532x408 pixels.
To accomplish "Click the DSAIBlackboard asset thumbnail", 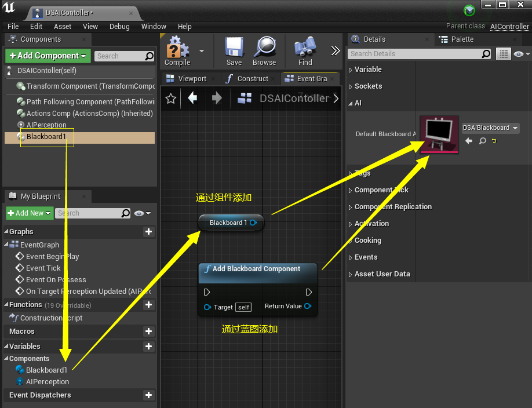I will pyautogui.click(x=439, y=134).
